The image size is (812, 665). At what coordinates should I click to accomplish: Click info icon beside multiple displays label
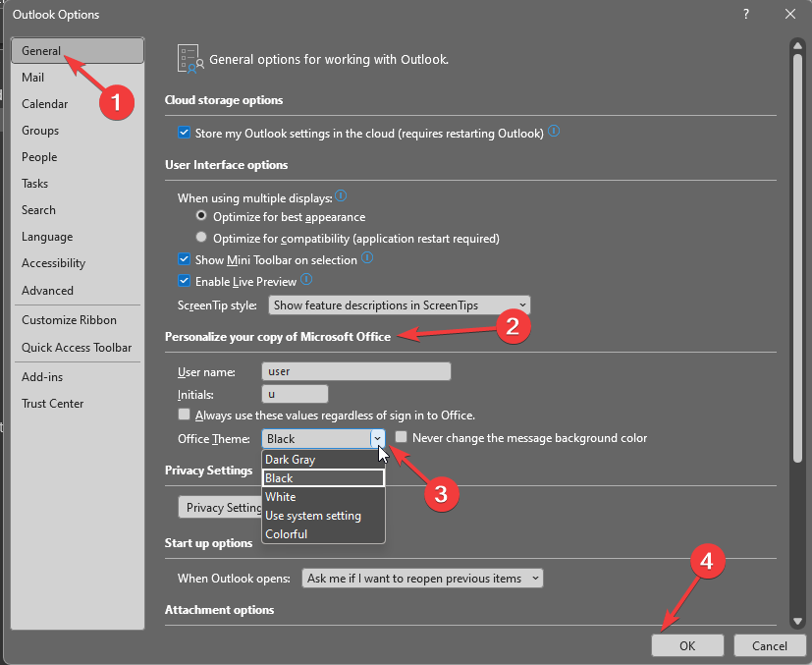pyautogui.click(x=341, y=196)
